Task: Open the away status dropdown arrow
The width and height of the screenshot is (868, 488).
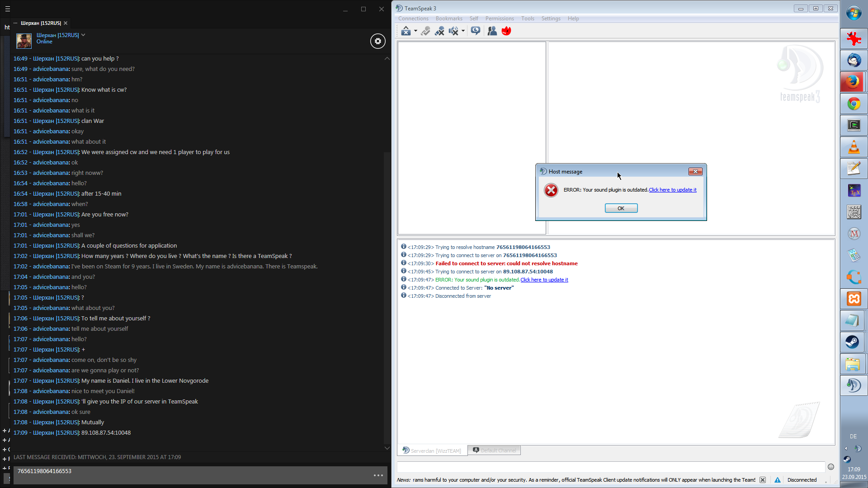Action: pyautogui.click(x=415, y=31)
